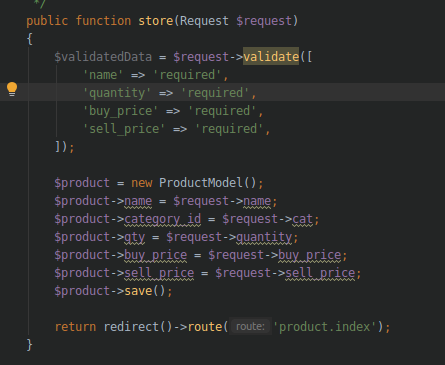
Task: Click the highlighted validate method call
Action: (x=271, y=57)
